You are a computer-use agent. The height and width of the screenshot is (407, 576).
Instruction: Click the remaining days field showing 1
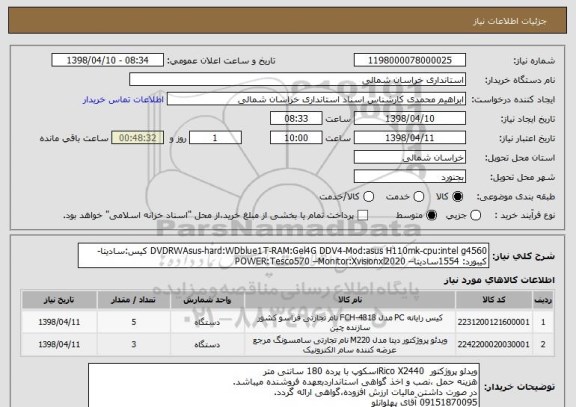[215, 138]
